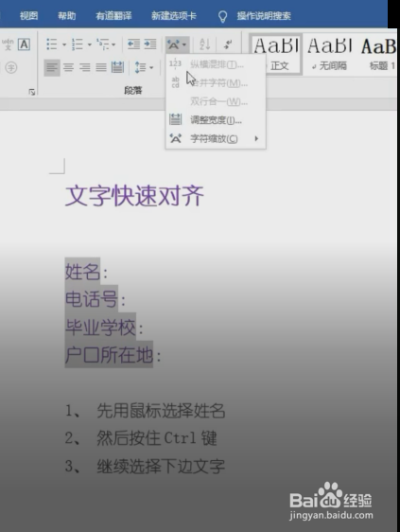
Task: Click the line 然后按住 Ctrl 键
Action: [x=157, y=438]
